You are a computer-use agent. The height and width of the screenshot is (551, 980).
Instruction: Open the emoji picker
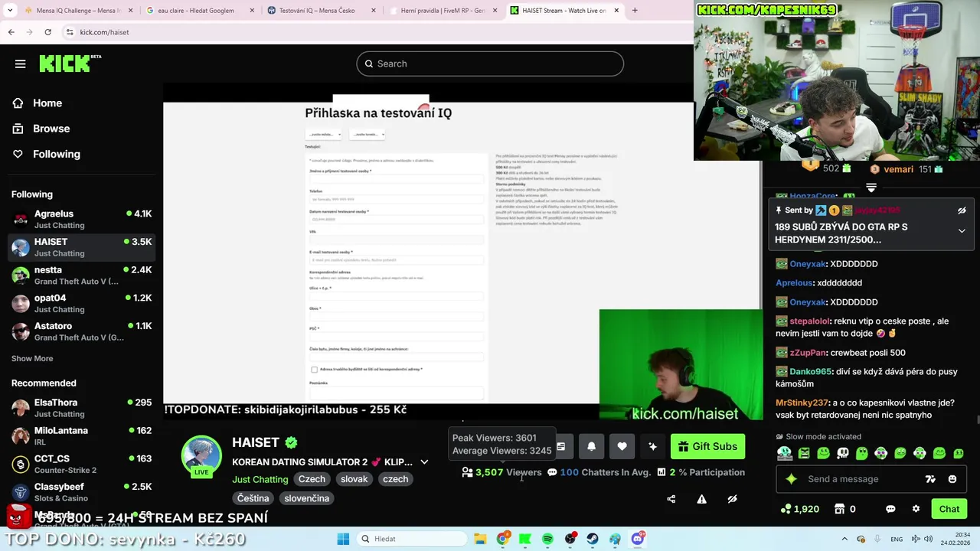[x=952, y=479]
